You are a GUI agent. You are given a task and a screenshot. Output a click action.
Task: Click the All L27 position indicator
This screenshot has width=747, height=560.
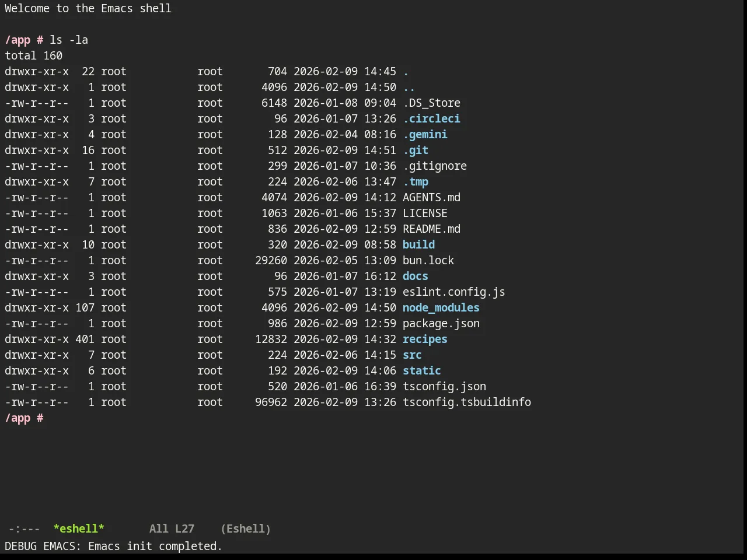pyautogui.click(x=172, y=528)
